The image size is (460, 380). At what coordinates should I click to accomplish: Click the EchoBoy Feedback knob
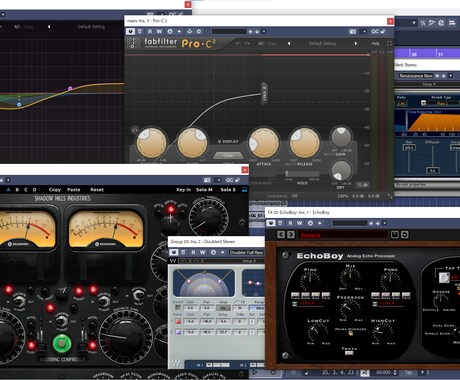349,309
